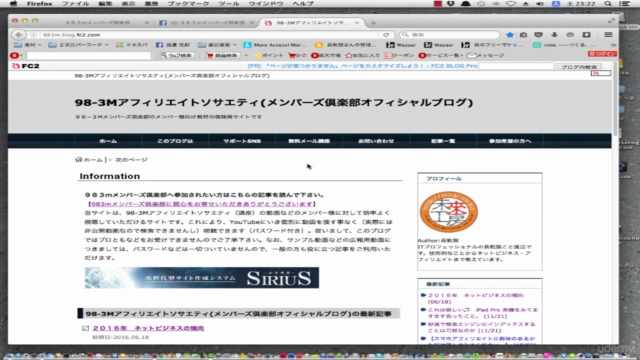Open the Rakuten logo dropdown

tap(16, 55)
